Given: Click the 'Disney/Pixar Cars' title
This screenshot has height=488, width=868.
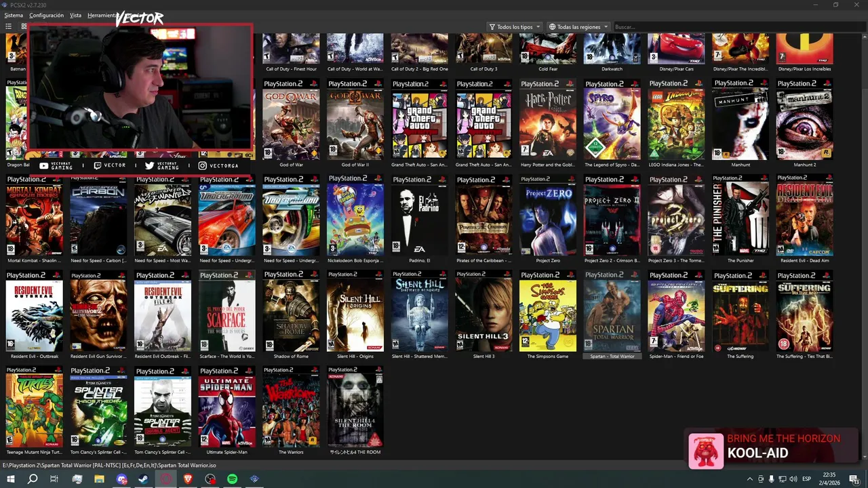Looking at the screenshot, I should click(676, 69).
